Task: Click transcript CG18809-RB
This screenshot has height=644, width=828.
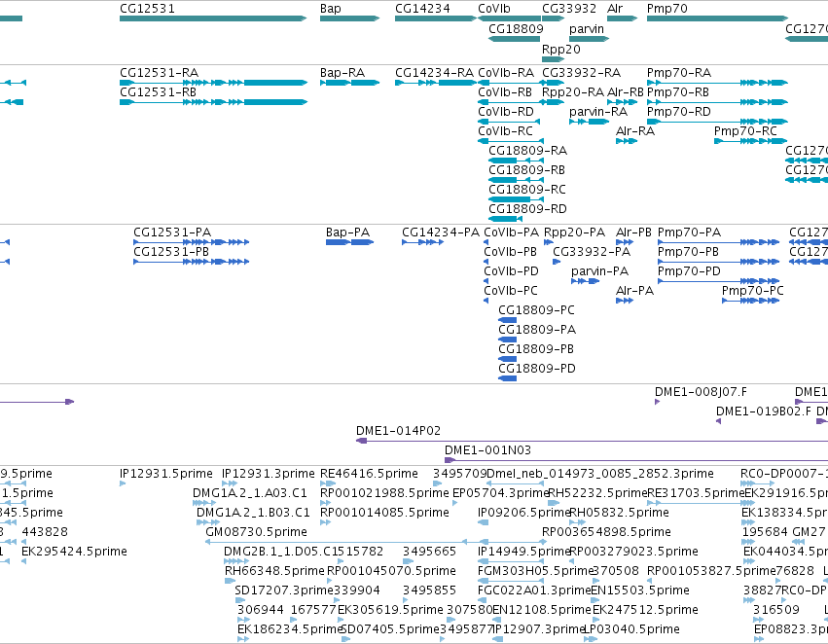Action: 516,180
